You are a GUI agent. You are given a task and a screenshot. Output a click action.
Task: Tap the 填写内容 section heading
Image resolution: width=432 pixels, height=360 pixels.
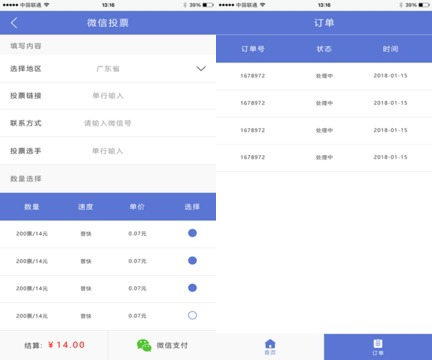pos(26,46)
